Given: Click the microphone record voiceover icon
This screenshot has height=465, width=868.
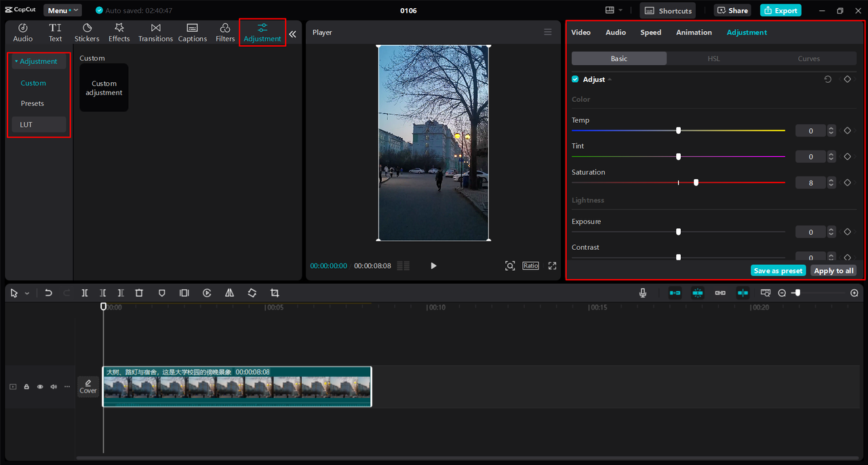Looking at the screenshot, I should [x=643, y=293].
